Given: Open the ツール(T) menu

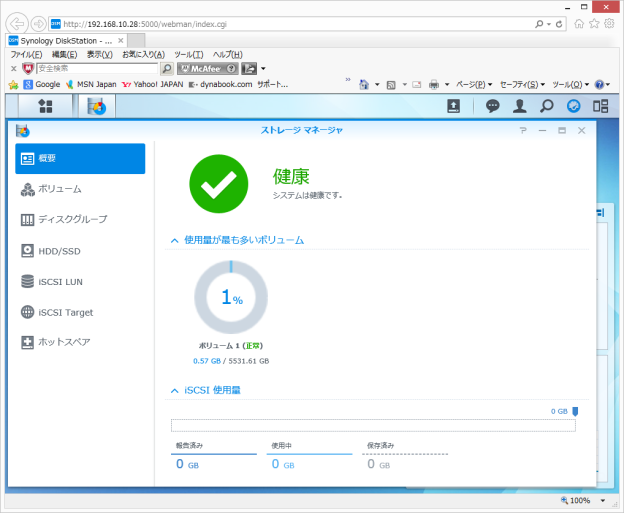Looking at the screenshot, I should tap(189, 55).
